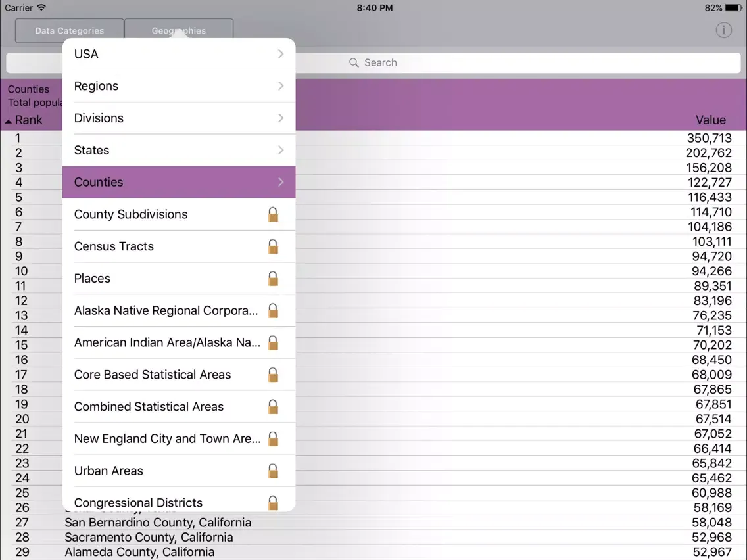Screen dimensions: 747x560
Task: Choose Alaska Native Regional Corporations item
Action: (x=166, y=310)
